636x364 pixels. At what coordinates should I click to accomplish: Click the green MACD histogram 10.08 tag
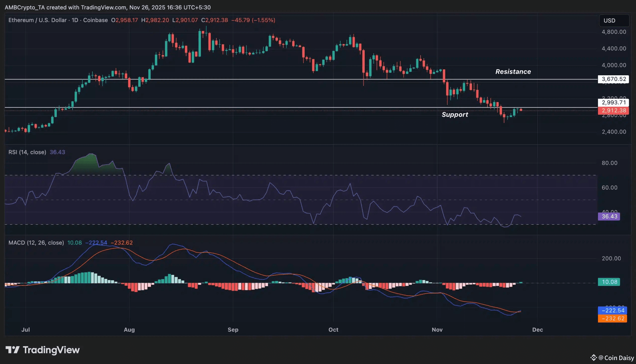[x=609, y=282]
